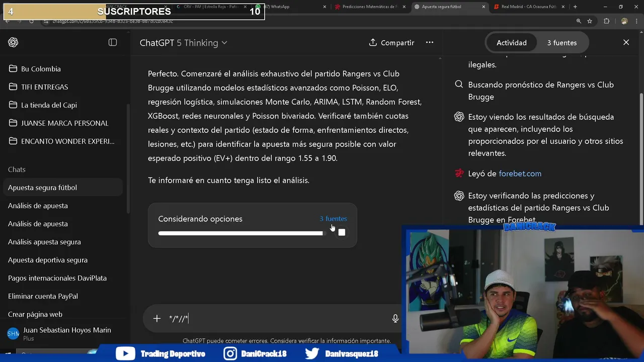This screenshot has height=362, width=644.
Task: Click the Chats section heading
Action: pyautogui.click(x=17, y=169)
